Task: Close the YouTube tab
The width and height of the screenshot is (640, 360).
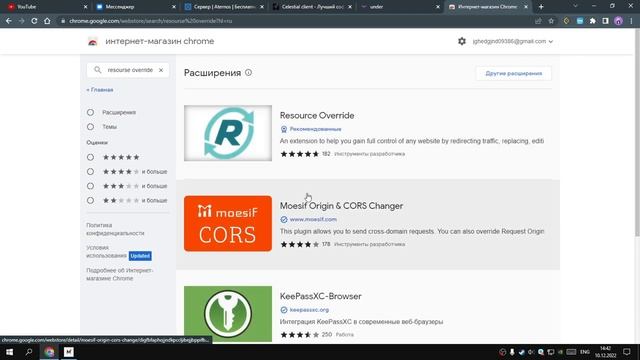Action: [x=85, y=7]
